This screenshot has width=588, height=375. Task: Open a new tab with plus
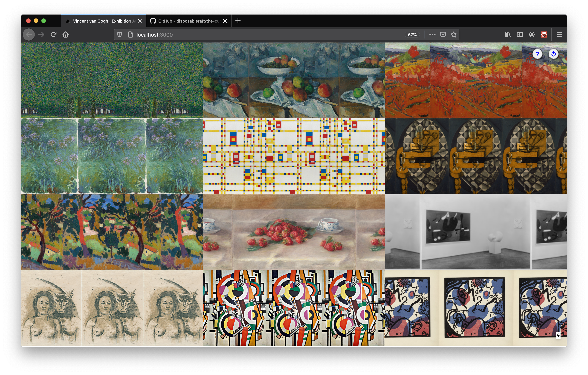coord(238,21)
